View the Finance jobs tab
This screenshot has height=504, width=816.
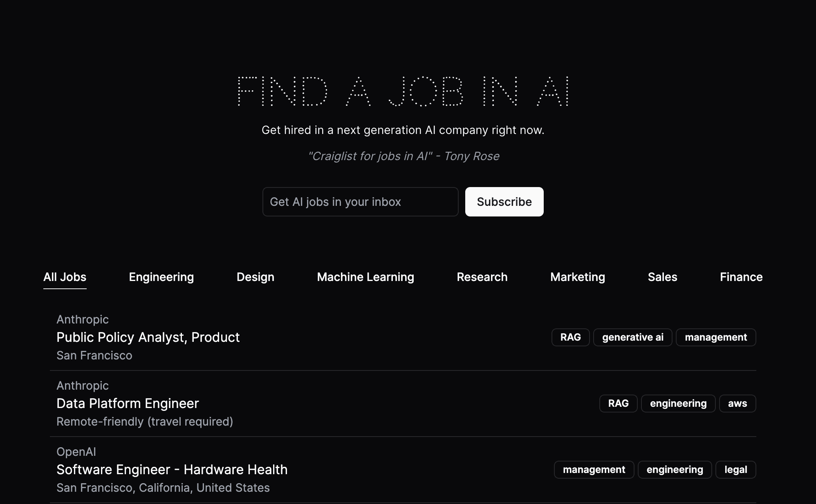[x=741, y=277]
